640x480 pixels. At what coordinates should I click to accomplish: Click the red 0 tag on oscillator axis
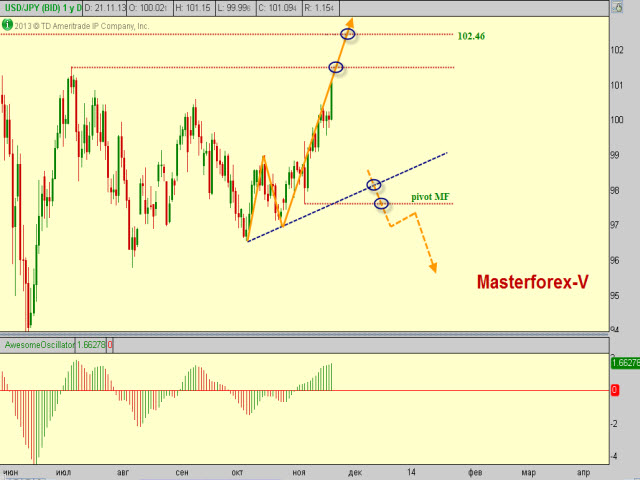[x=614, y=390]
